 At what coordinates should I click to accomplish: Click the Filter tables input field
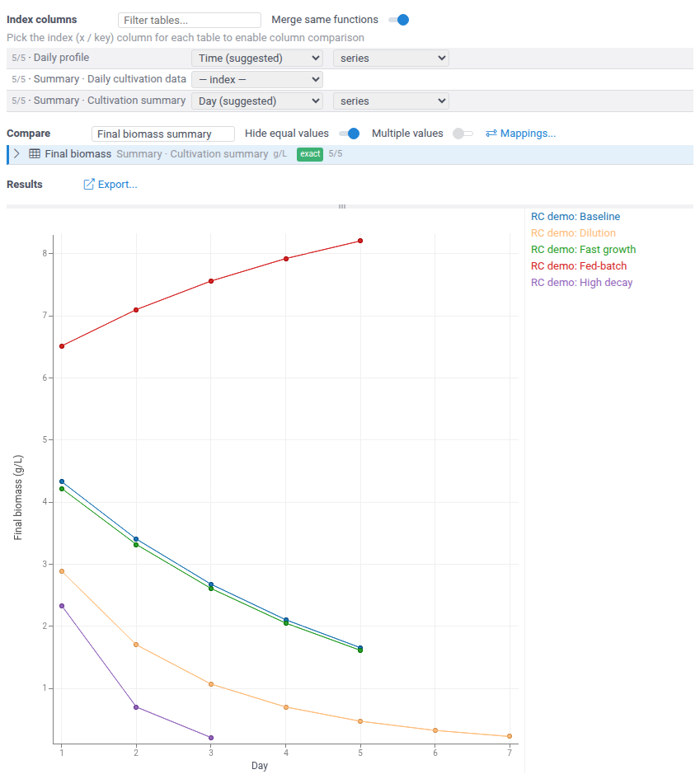[190, 20]
